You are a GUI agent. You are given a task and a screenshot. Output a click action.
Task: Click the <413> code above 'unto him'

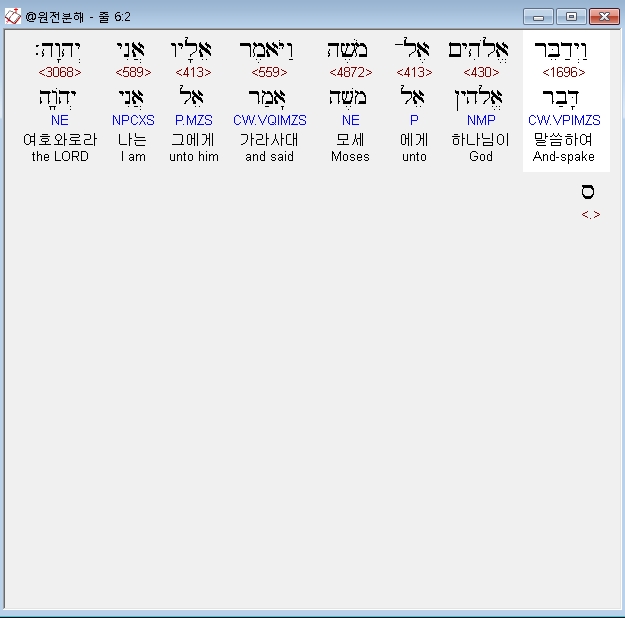click(193, 72)
